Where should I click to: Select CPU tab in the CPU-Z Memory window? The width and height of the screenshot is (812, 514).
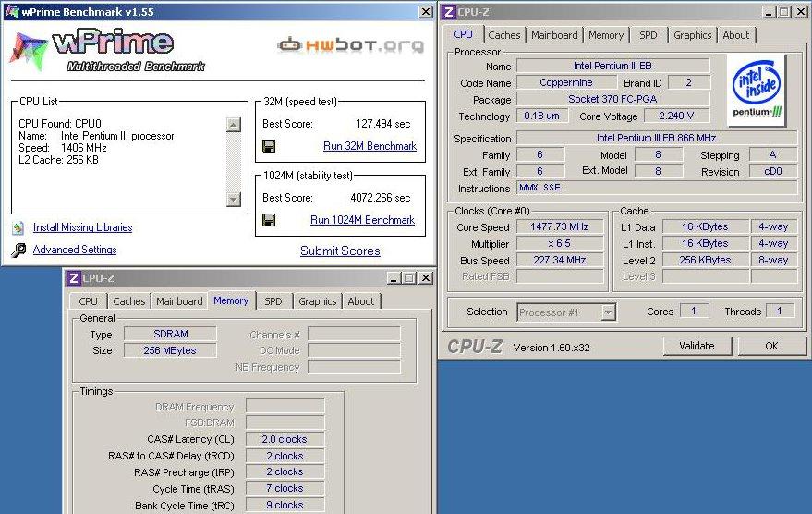pos(88,301)
